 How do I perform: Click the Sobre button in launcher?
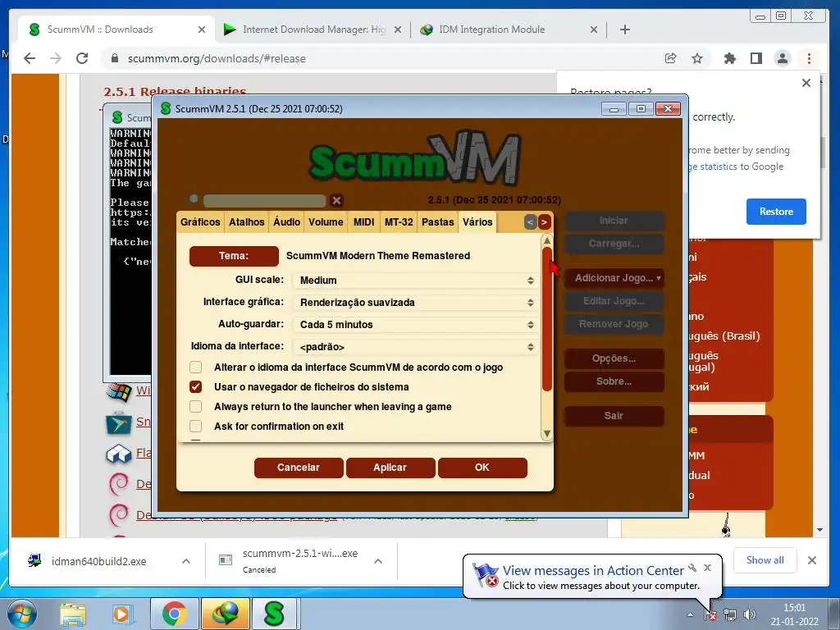(x=614, y=381)
